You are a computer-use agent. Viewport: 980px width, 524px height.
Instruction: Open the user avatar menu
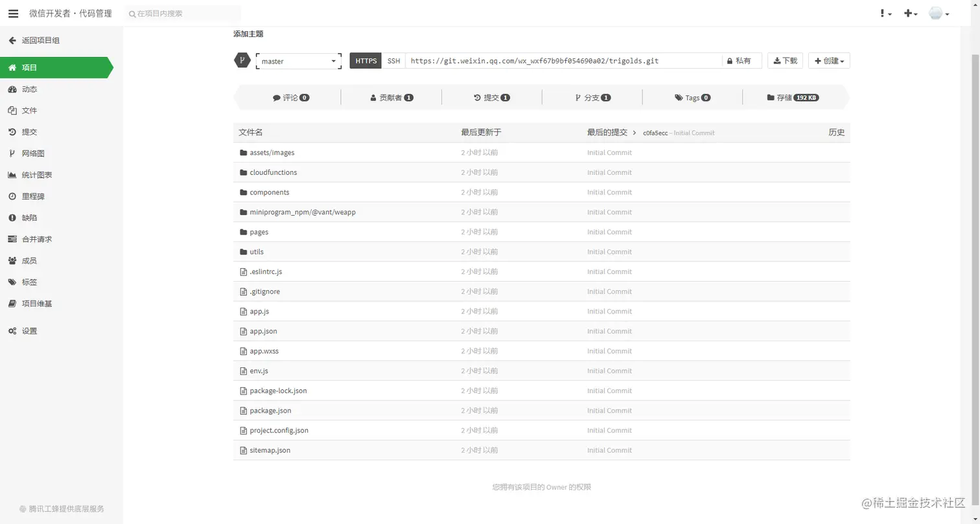939,14
